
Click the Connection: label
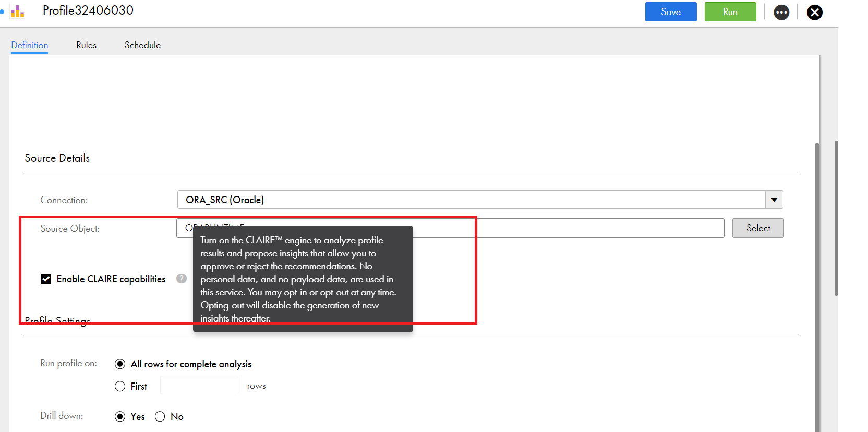click(64, 200)
